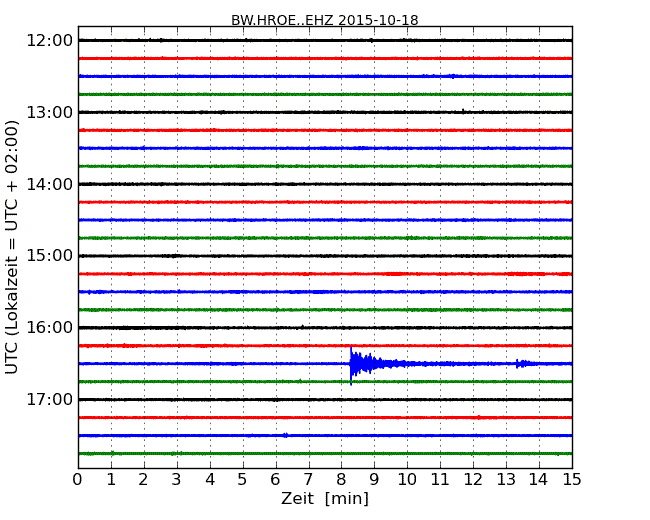
Task: Click the x-axis tick label 13
Action: 506,480
